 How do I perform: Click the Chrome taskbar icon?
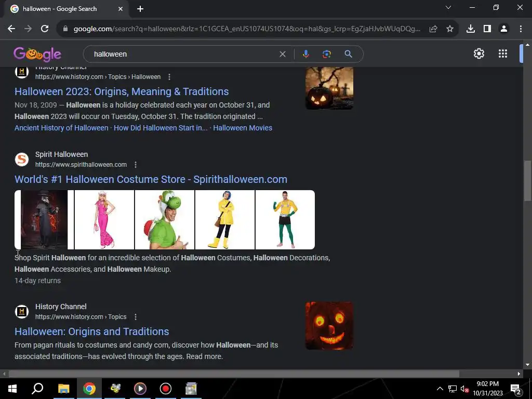tap(89, 389)
